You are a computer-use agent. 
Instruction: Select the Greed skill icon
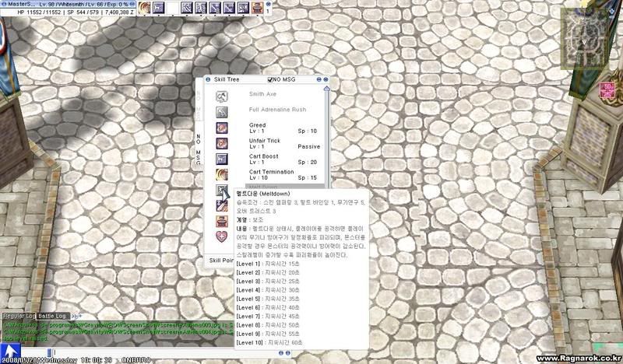(x=222, y=128)
